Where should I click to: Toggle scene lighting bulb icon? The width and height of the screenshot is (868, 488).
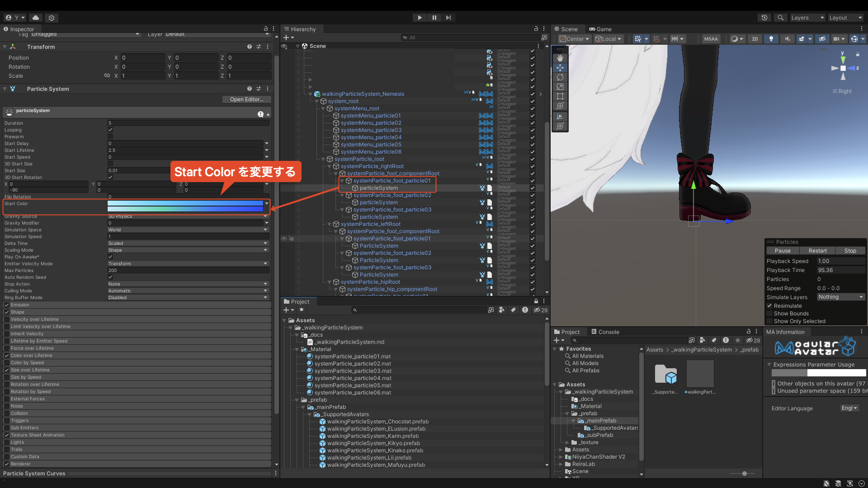coord(771,39)
